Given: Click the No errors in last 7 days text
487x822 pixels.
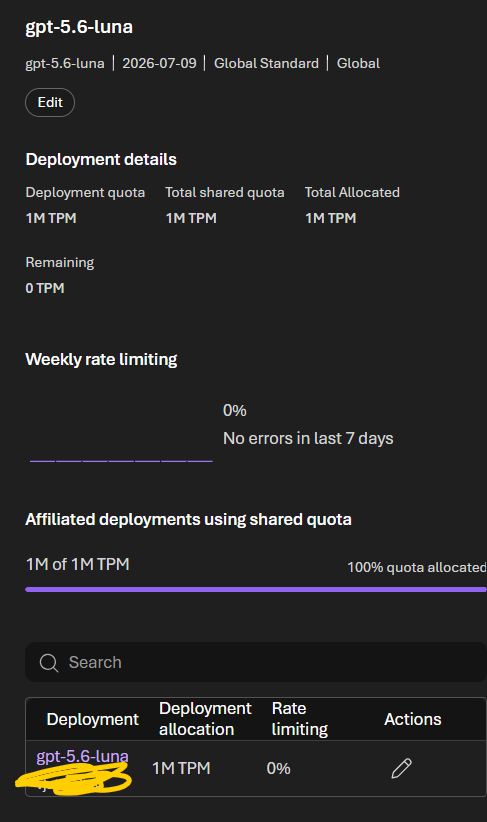Looking at the screenshot, I should click(308, 438).
